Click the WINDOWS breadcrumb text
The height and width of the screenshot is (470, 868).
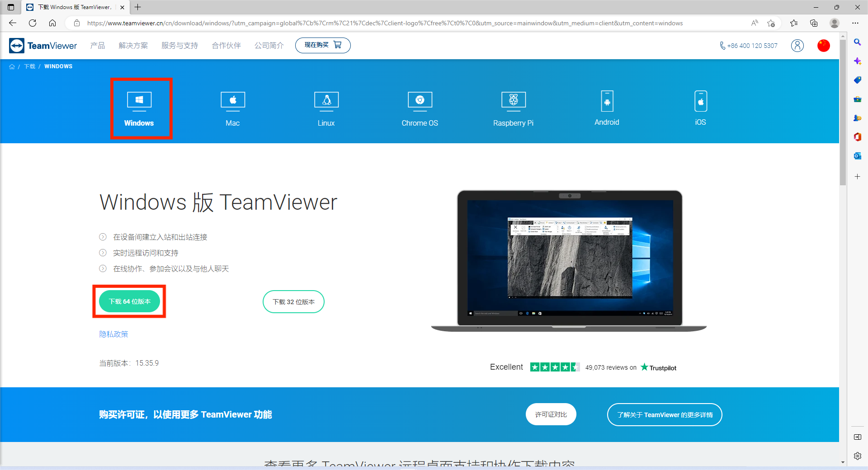tap(58, 66)
